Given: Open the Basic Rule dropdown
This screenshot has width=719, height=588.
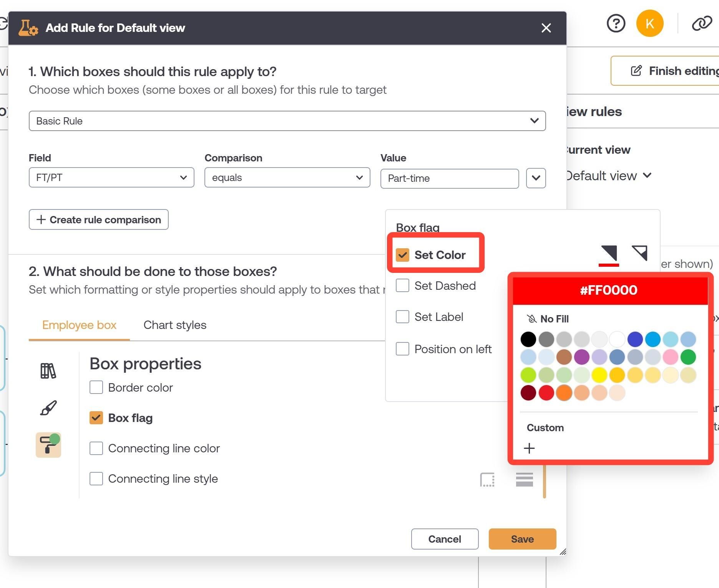Looking at the screenshot, I should 287,121.
